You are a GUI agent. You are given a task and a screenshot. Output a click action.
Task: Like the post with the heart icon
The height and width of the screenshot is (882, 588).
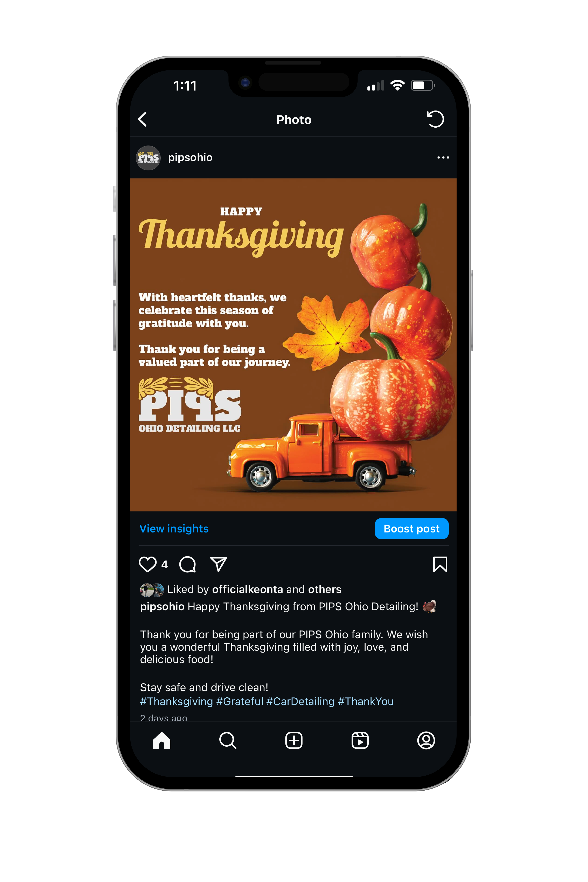(x=148, y=564)
